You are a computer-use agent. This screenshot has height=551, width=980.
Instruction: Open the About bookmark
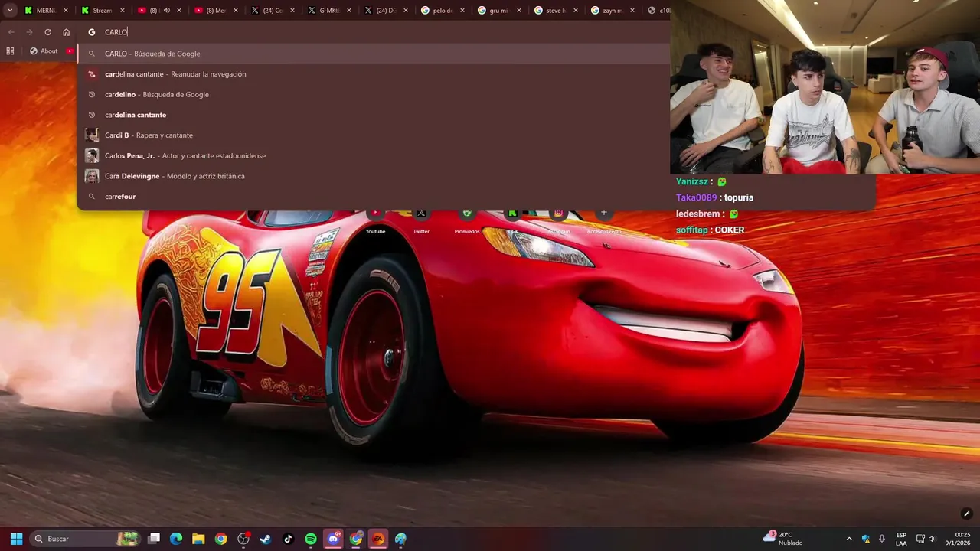point(44,51)
